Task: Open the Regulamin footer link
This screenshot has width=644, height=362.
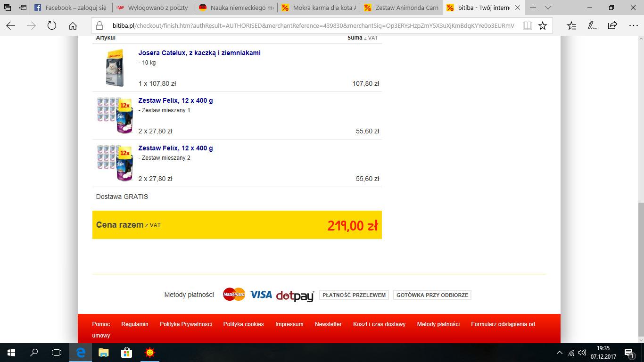Action: [x=135, y=324]
